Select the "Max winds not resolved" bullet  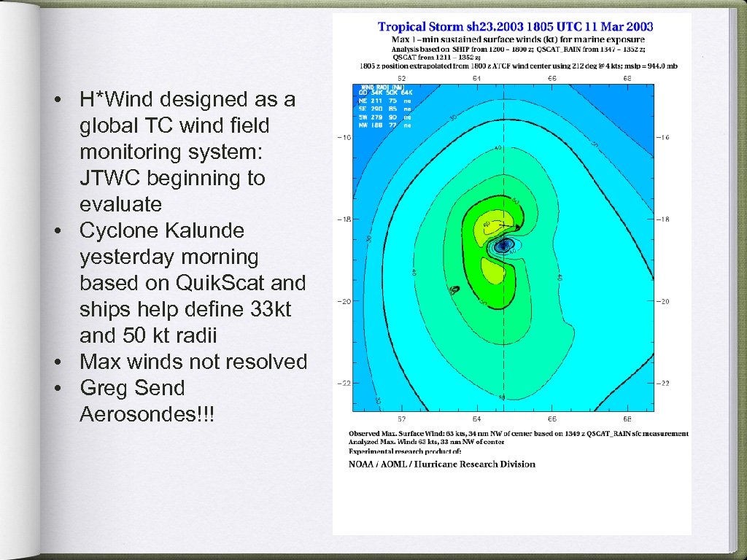coord(193,361)
